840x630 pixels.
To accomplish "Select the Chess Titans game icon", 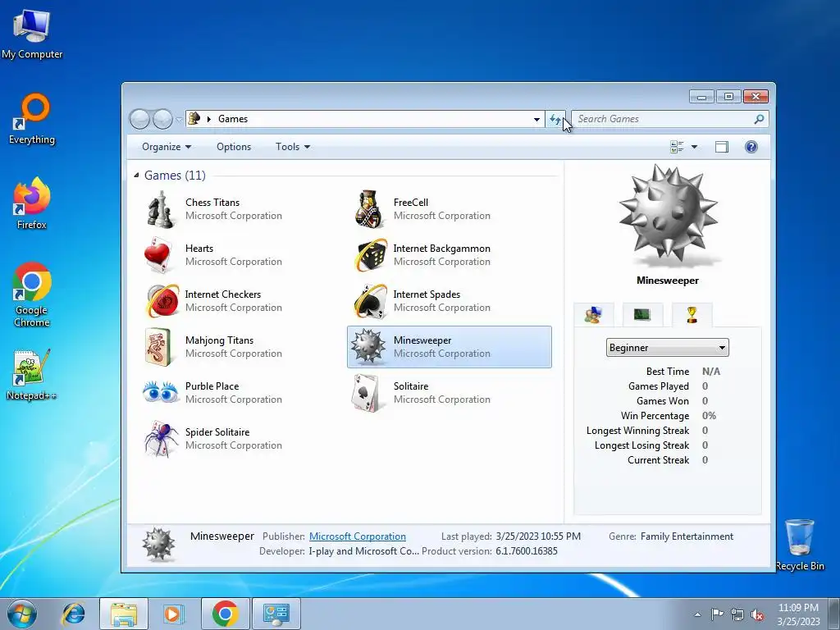I will point(160,209).
